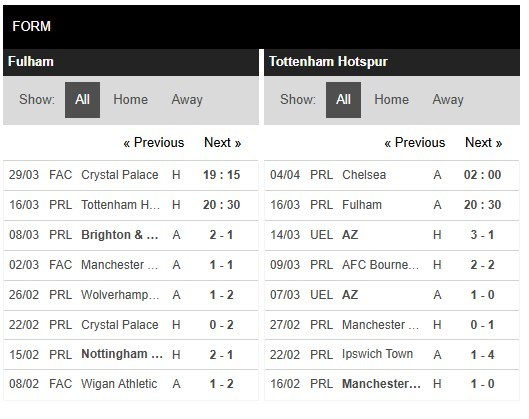The width and height of the screenshot is (529, 419).
Task: Show Tottenham Hotspur Away matches only
Action: tap(448, 100)
